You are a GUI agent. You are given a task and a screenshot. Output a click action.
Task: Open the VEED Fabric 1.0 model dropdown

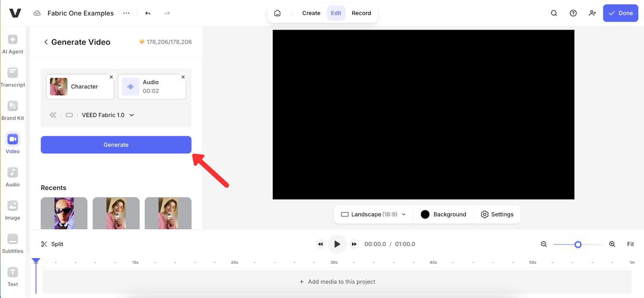tap(108, 115)
